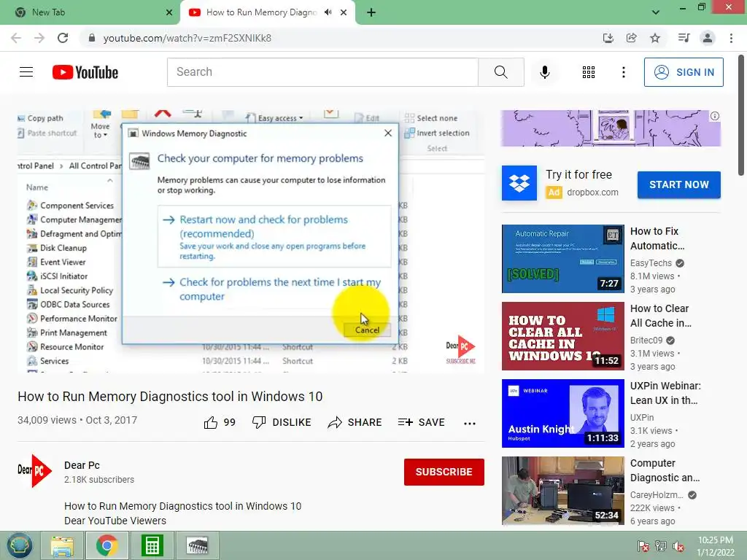The width and height of the screenshot is (747, 560).
Task: Go to the YouTube home logo
Action: [85, 72]
